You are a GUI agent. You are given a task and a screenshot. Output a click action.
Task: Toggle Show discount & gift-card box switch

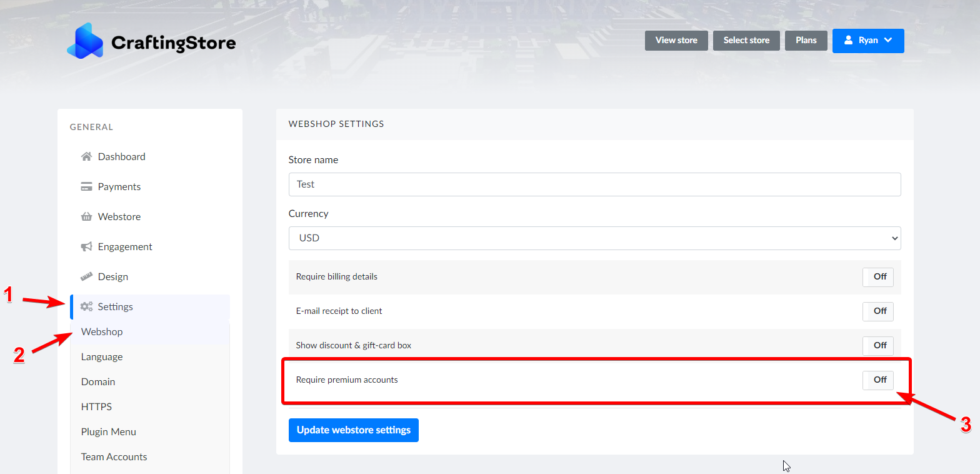(x=878, y=346)
